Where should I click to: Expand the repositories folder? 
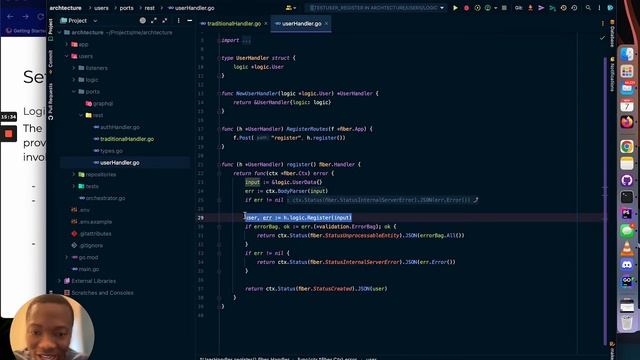[x=74, y=174]
